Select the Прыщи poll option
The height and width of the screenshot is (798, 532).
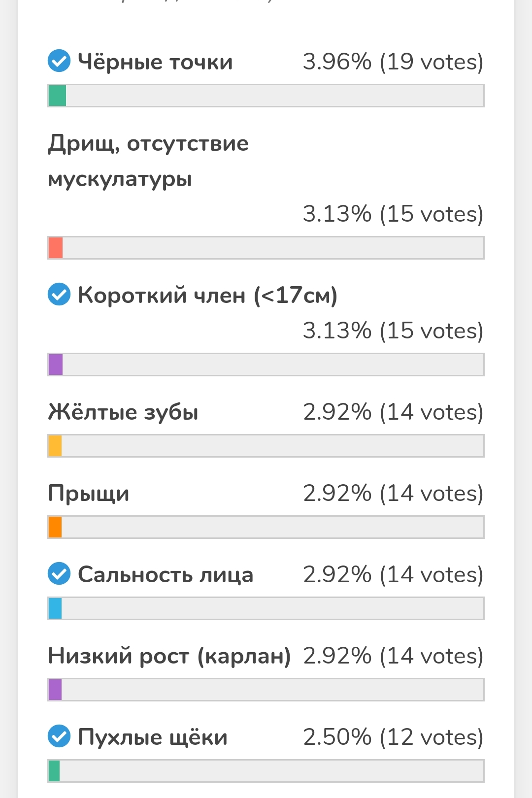[89, 493]
